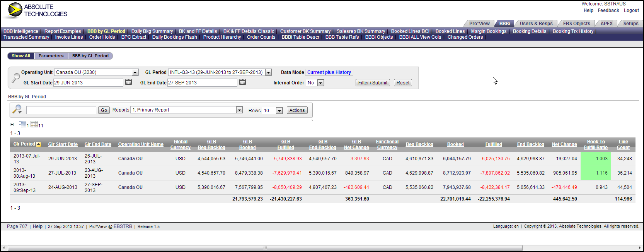This screenshot has height=252, width=644.
Task: Sort by the Line Count column header
Action: (623, 144)
